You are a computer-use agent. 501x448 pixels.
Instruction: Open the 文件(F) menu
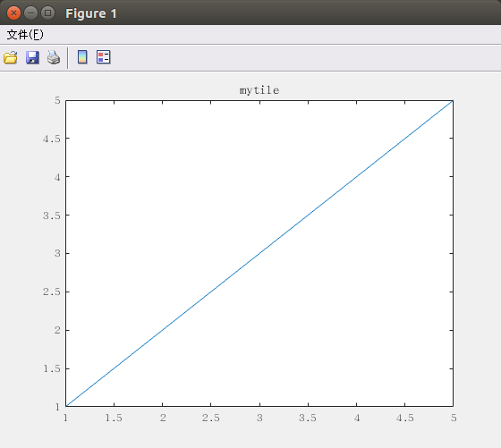(x=25, y=35)
